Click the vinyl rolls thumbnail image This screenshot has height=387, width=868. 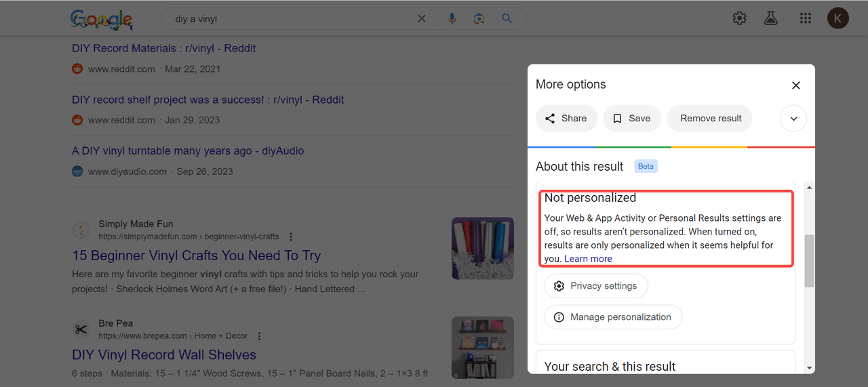click(483, 248)
